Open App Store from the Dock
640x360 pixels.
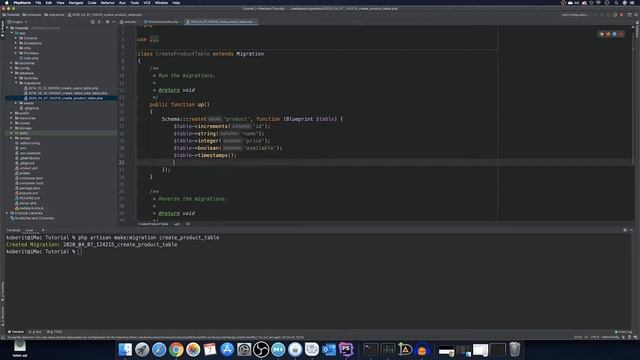227,349
